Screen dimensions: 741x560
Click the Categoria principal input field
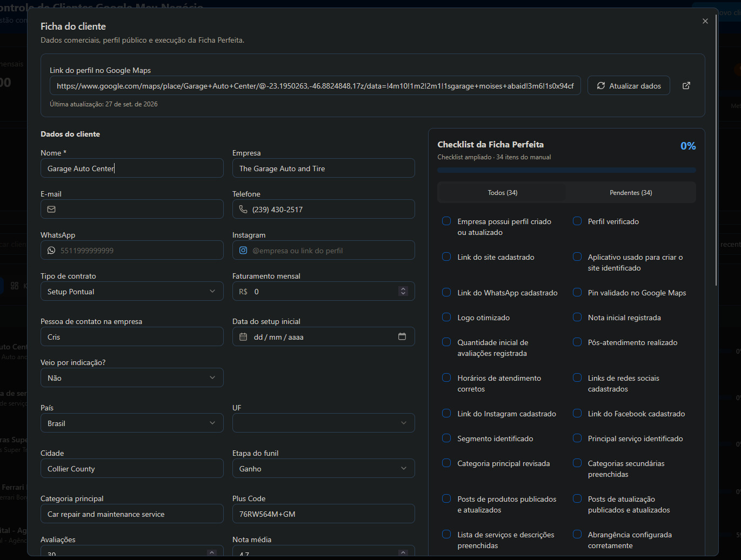(132, 514)
